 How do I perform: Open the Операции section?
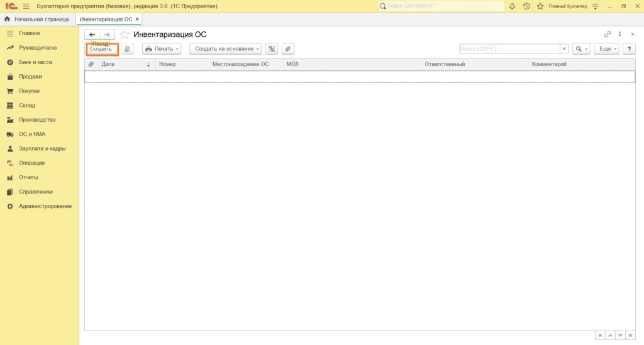[31, 163]
